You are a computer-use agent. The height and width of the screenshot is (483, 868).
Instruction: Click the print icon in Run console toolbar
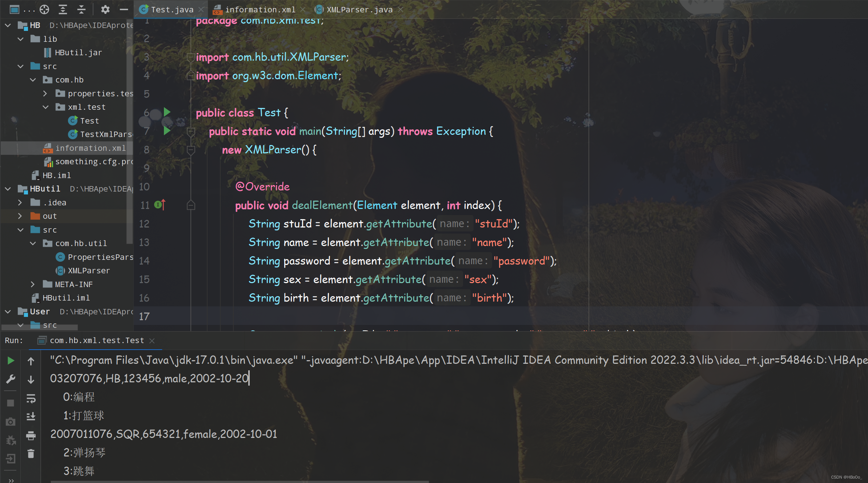(31, 435)
